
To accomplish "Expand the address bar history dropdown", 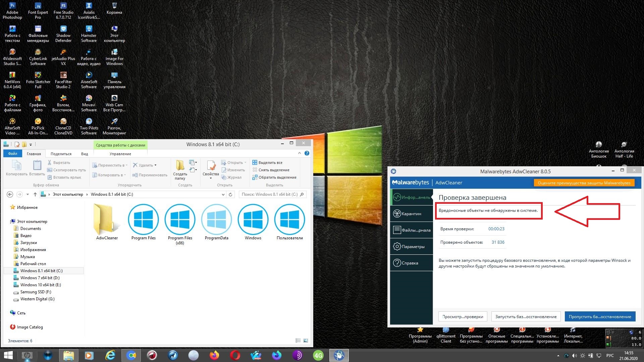I will coord(223,194).
